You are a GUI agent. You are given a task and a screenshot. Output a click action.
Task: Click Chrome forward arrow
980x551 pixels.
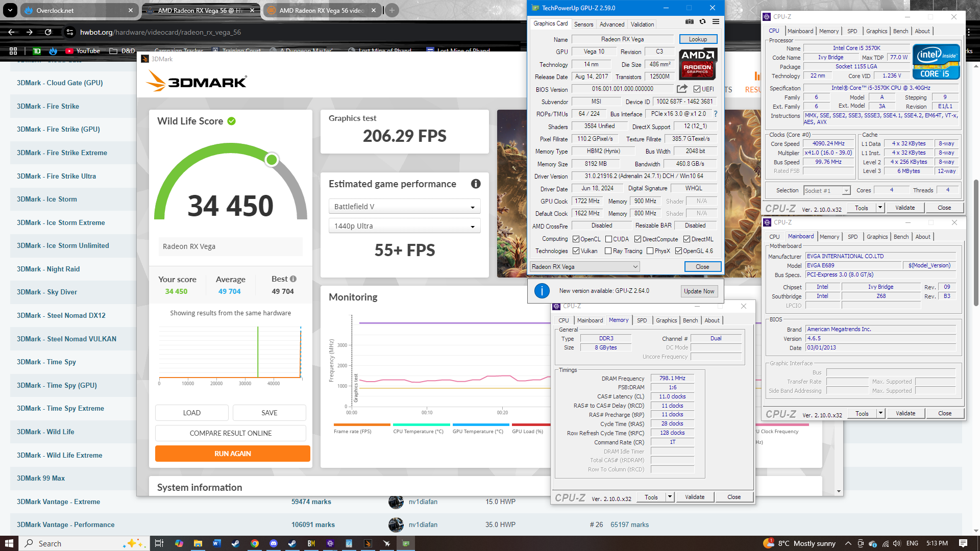point(30,32)
